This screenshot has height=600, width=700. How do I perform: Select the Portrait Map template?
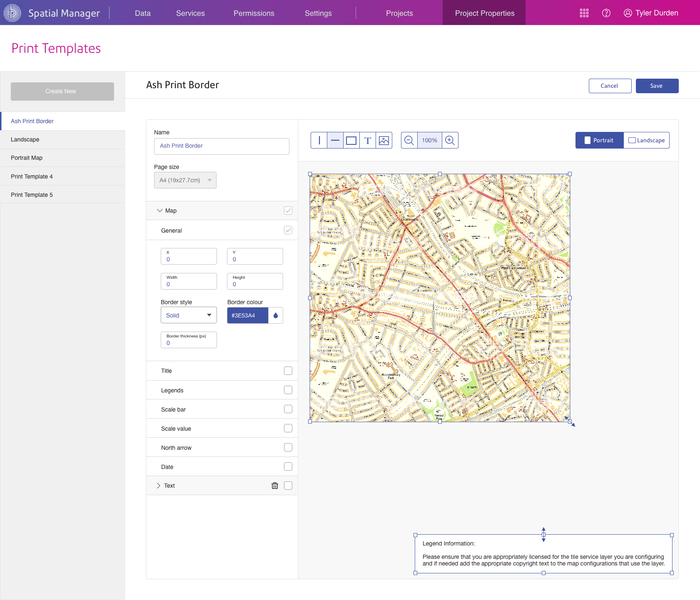[x=62, y=158]
